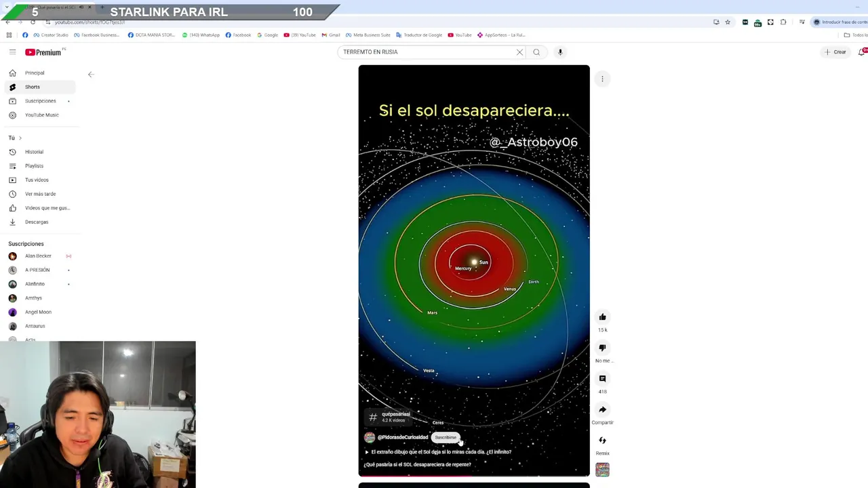Expand the Tú section chevron
This screenshot has height=488, width=868.
pyautogui.click(x=20, y=138)
